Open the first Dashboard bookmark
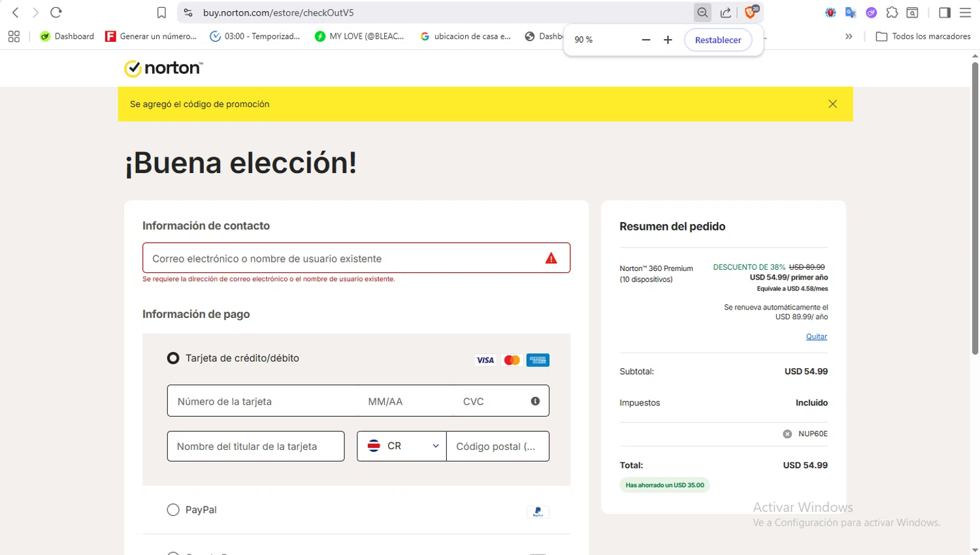This screenshot has height=555, width=980. point(67,37)
